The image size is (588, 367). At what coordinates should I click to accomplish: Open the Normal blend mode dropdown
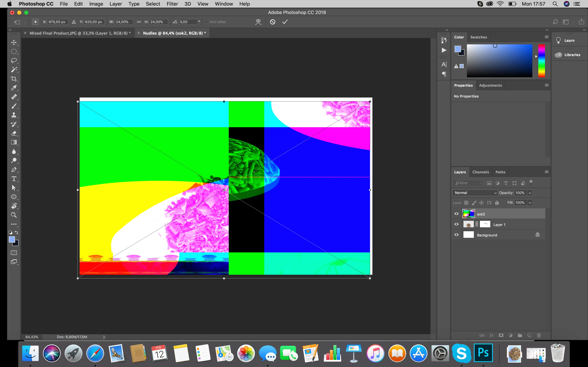point(475,193)
